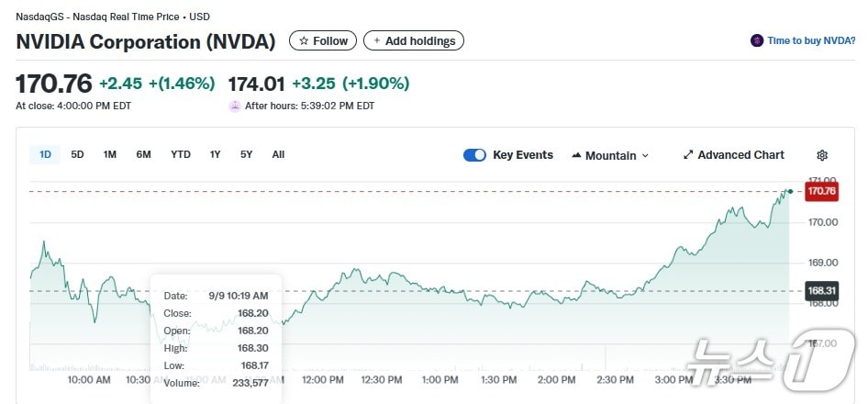Open chart settings gear

click(x=822, y=155)
